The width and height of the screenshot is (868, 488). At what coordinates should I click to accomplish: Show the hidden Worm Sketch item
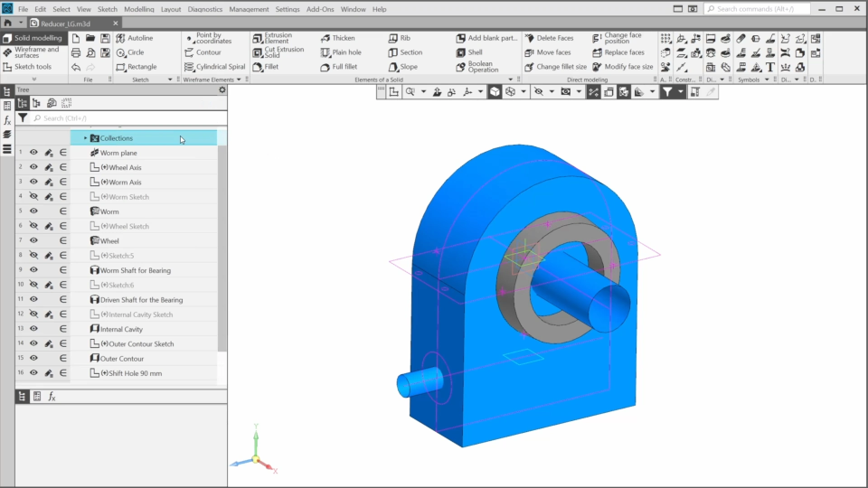pos(33,197)
